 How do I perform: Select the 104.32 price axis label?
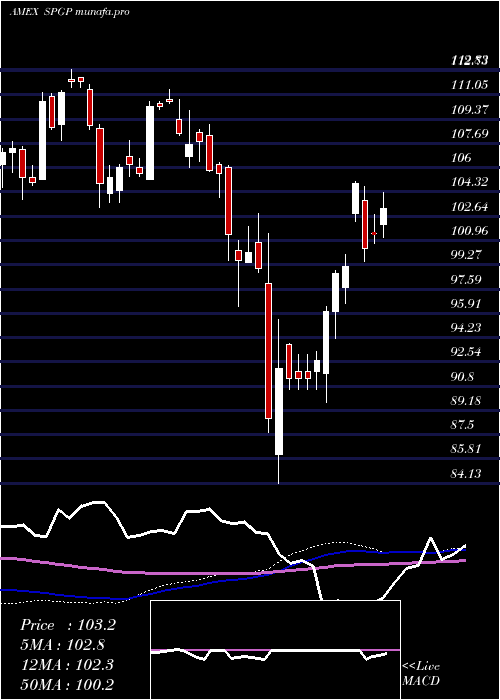coord(469,182)
